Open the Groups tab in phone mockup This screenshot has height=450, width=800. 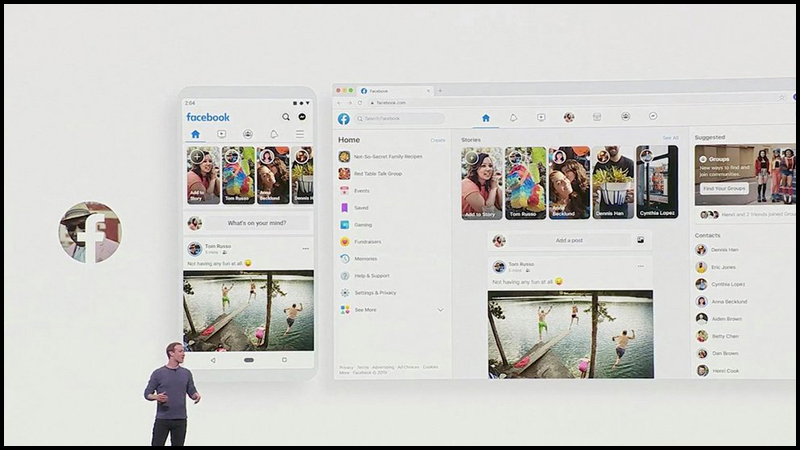(248, 134)
